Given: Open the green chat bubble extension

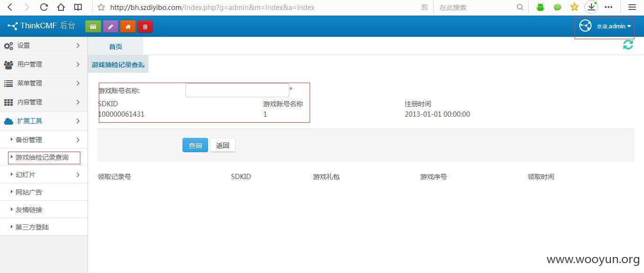Looking at the screenshot, I should click(557, 7).
